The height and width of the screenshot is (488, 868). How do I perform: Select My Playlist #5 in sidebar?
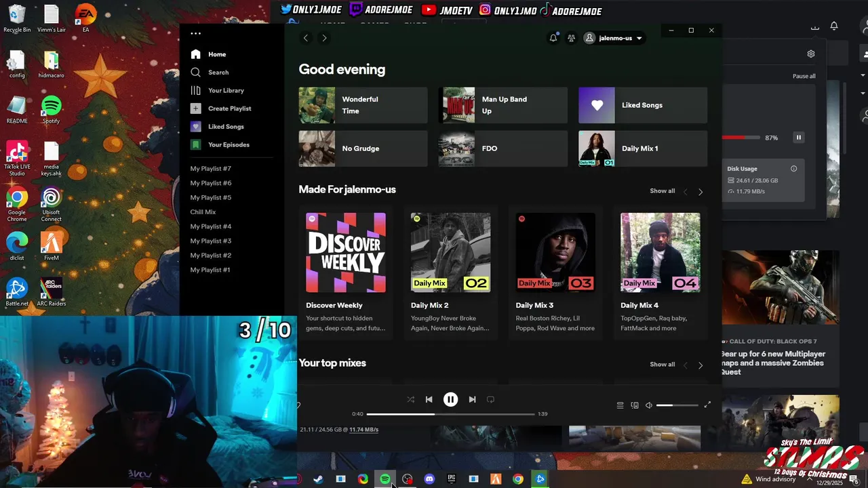(x=210, y=197)
